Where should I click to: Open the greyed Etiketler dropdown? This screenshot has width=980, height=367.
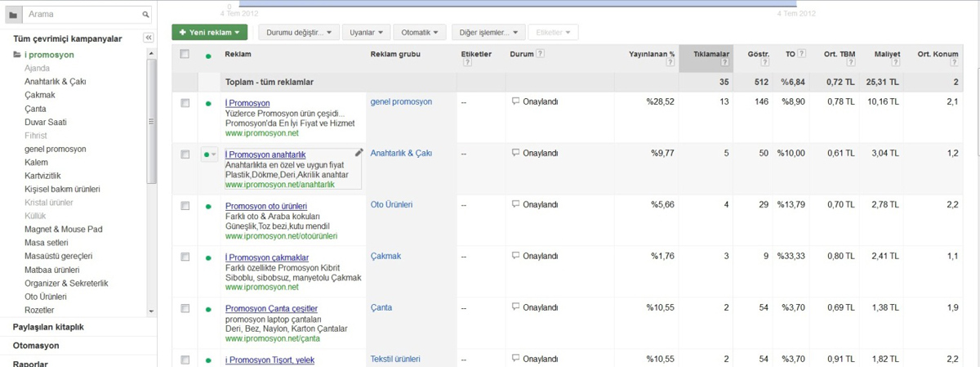coord(553,32)
